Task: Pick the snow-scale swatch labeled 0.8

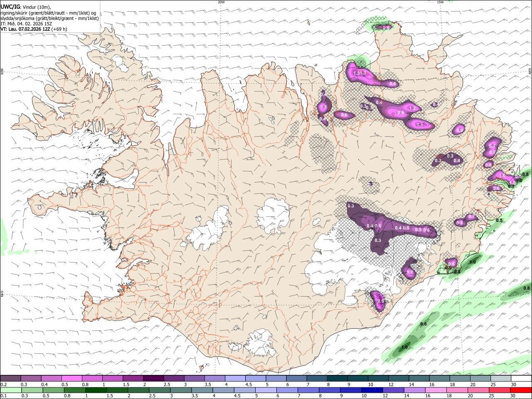Action: 92,379
